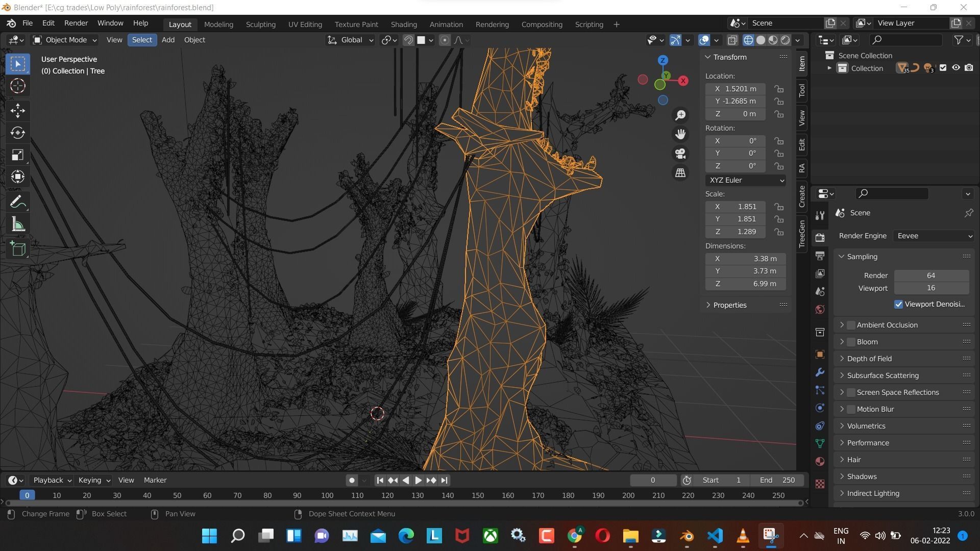The height and width of the screenshot is (551, 980).
Task: Enable Bloom checkbox
Action: [x=851, y=342]
